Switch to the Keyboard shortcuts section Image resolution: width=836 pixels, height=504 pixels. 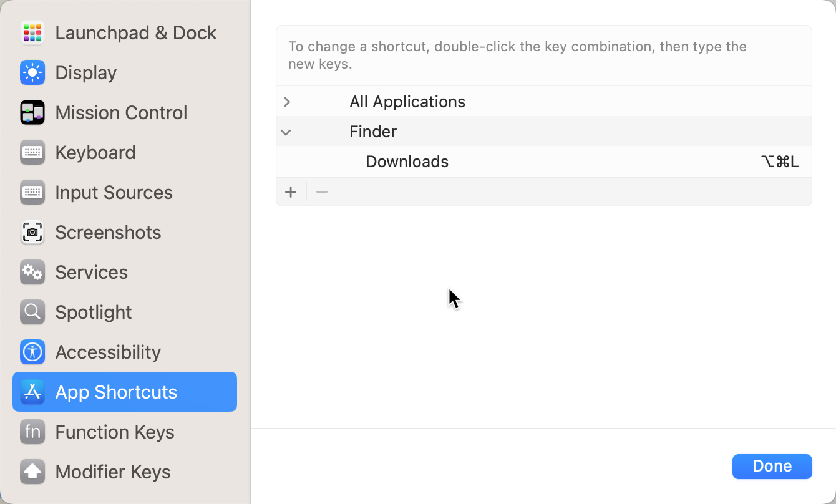[95, 152]
